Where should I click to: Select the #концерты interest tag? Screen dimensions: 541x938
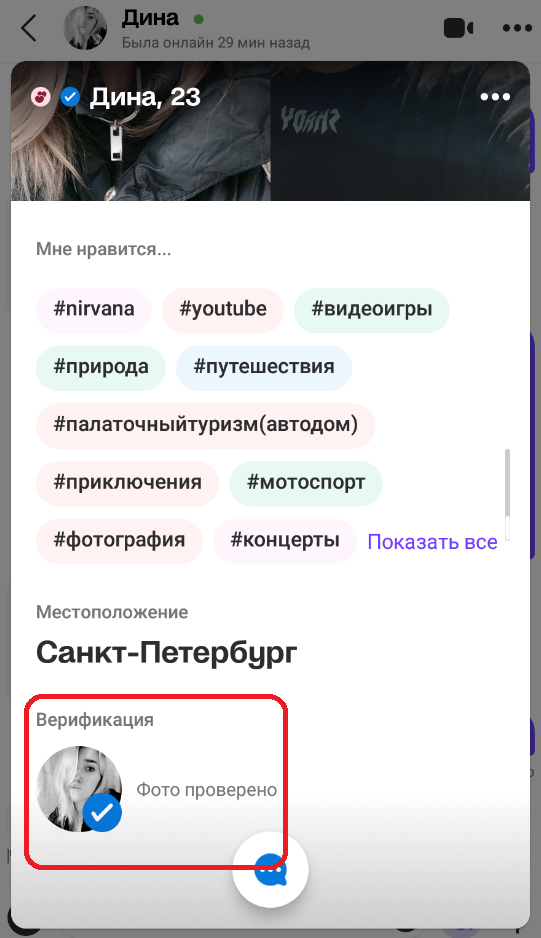(285, 541)
